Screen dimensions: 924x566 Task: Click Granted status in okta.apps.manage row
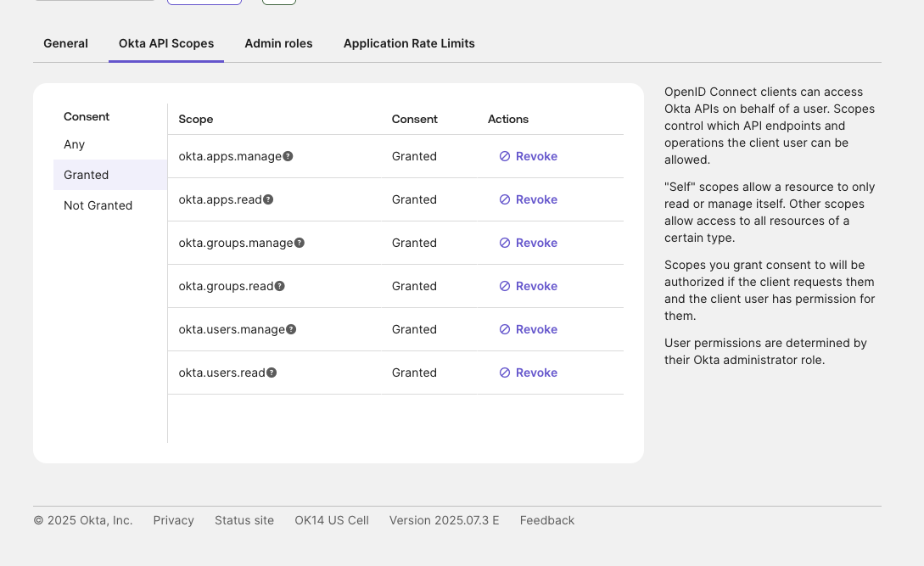[414, 156]
